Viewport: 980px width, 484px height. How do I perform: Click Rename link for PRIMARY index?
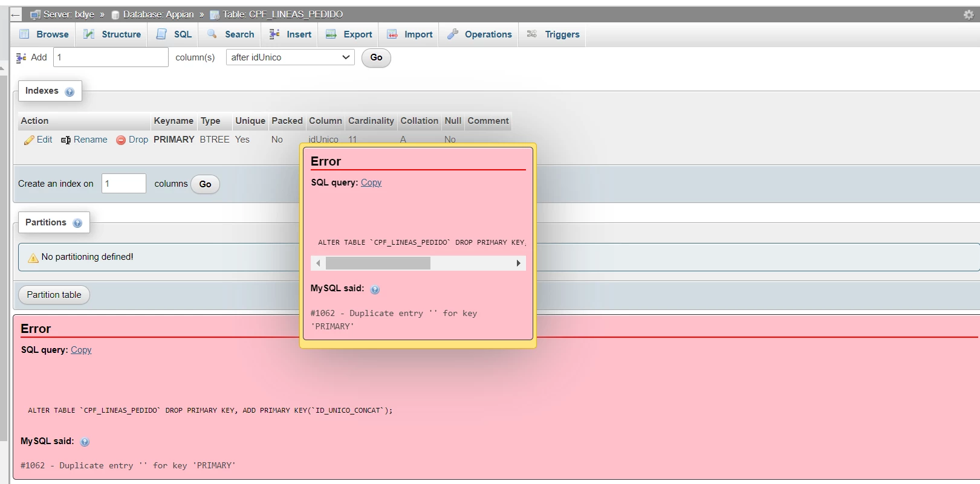[x=91, y=140]
